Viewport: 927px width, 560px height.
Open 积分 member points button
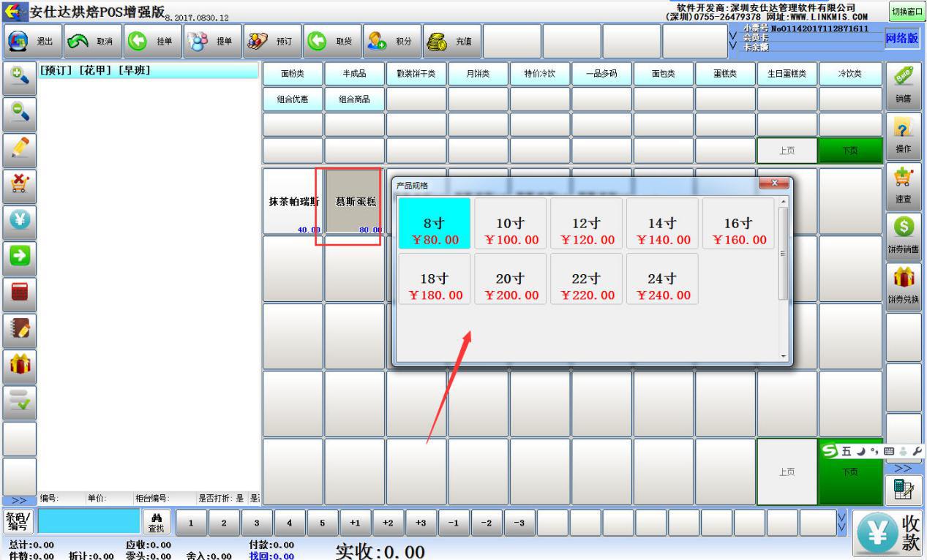(391, 41)
